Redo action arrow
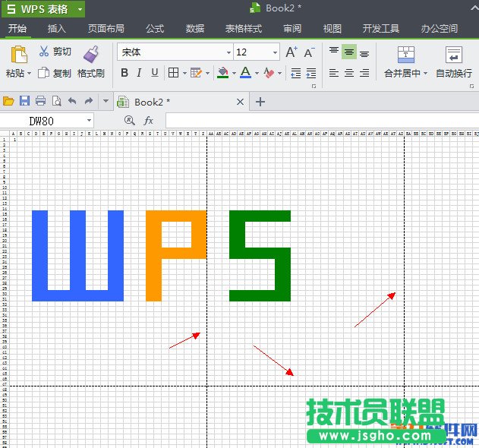Screen dimensions: 479x448 89,100
